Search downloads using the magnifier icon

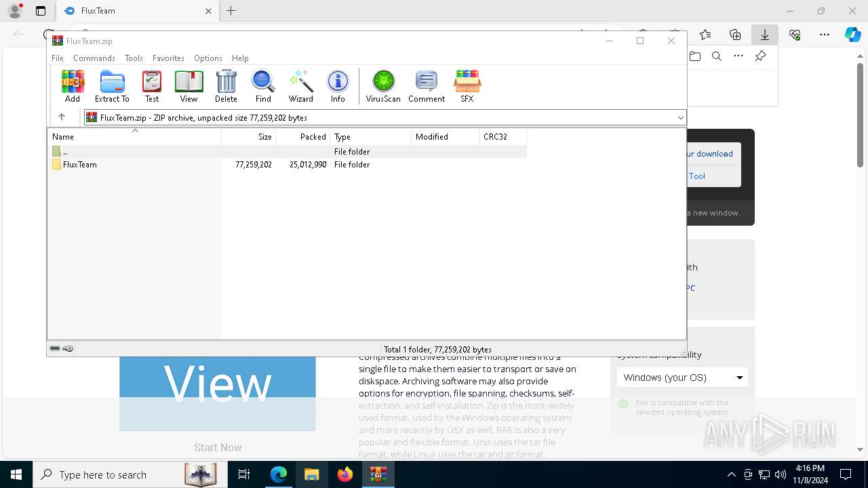(x=717, y=56)
